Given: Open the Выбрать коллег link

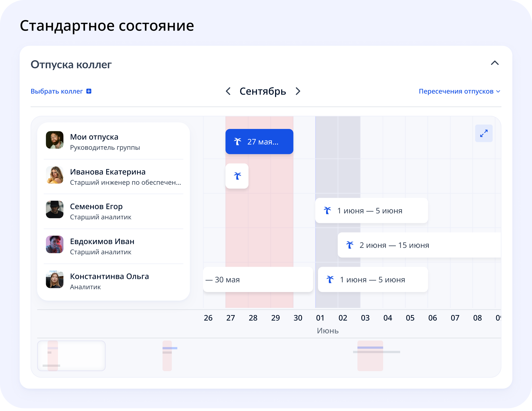Looking at the screenshot, I should click(x=57, y=91).
